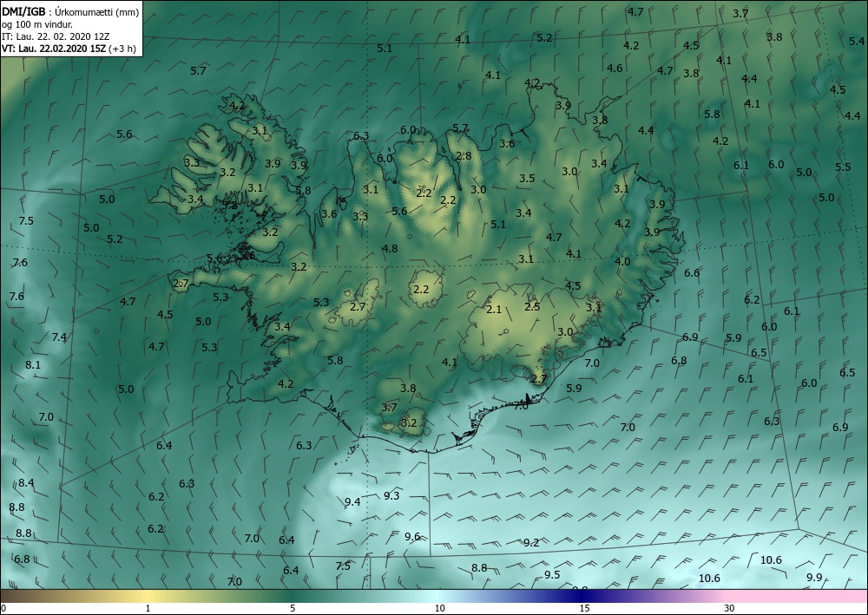Screen dimensions: 868x615
Task: Click the map value 9.4
Action: [x=352, y=502]
